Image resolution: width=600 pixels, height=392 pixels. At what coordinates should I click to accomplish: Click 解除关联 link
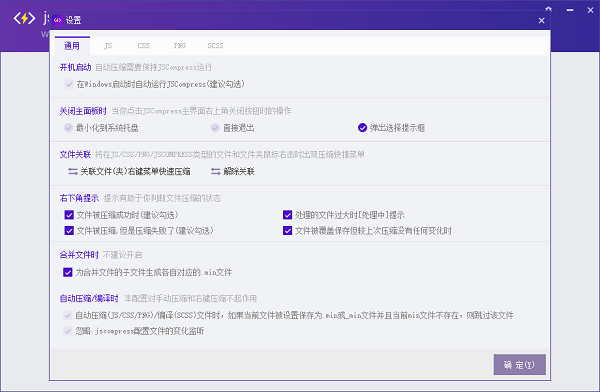pos(233,172)
